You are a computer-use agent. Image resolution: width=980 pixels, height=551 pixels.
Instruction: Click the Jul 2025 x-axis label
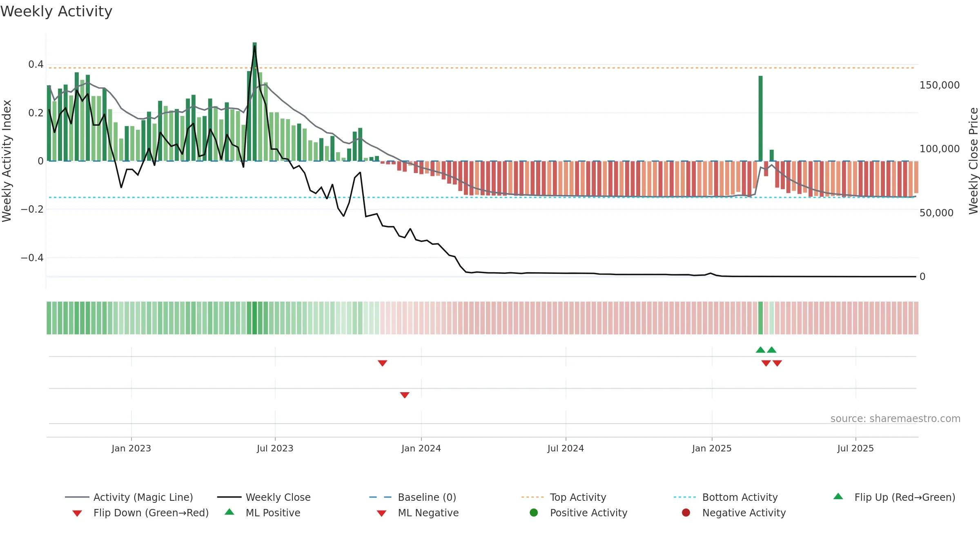pyautogui.click(x=855, y=448)
